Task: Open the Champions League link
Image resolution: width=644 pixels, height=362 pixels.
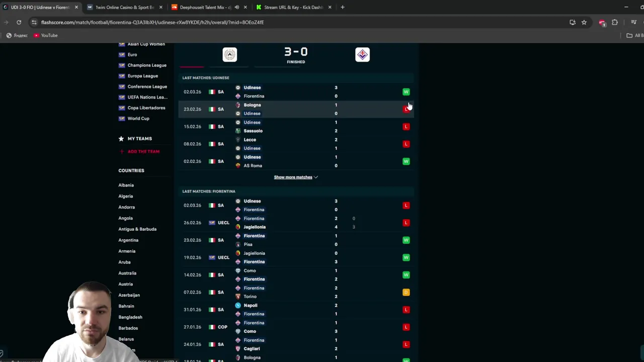Action: click(147, 65)
